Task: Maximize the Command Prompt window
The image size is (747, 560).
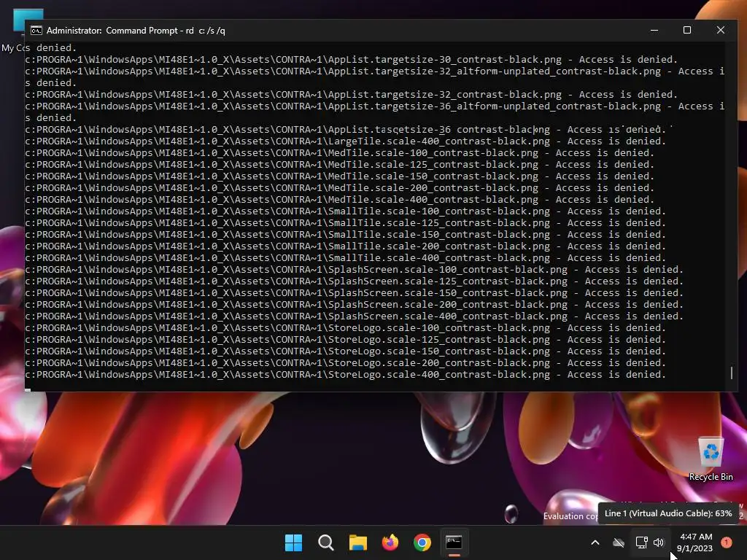Action: click(687, 30)
